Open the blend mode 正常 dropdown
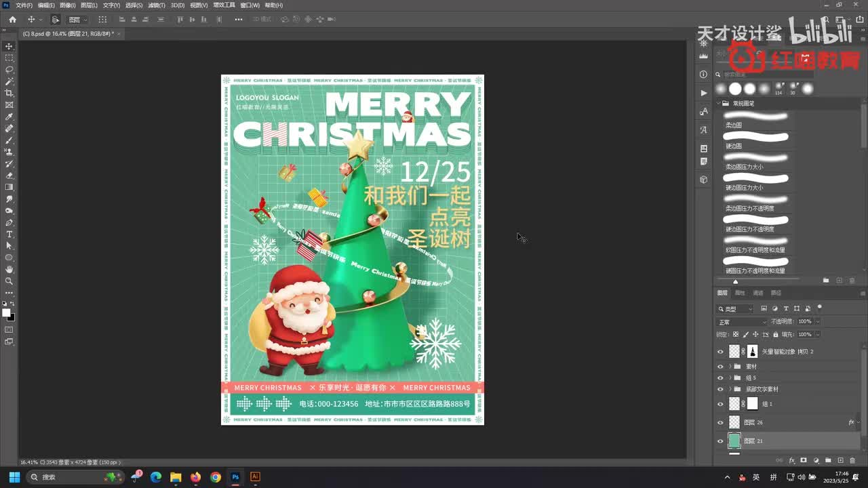This screenshot has height=488, width=868. click(741, 322)
